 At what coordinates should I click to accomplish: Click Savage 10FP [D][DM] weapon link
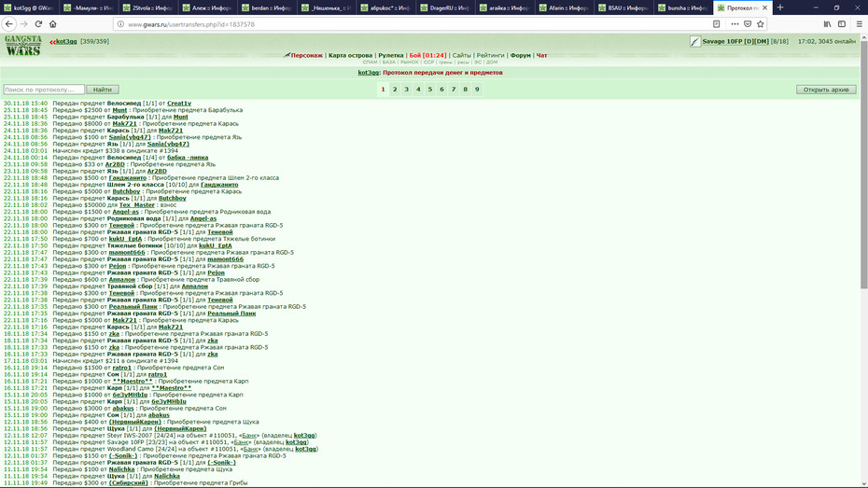coord(735,41)
